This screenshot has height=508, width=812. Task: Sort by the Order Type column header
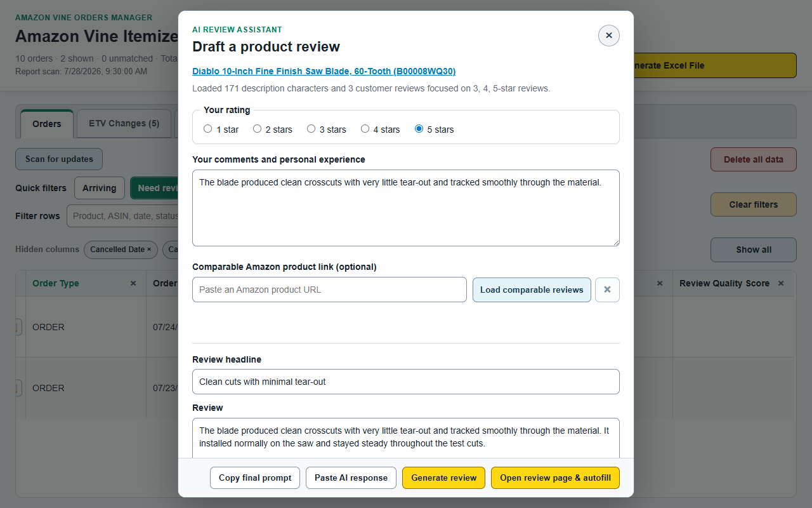pyautogui.click(x=56, y=283)
